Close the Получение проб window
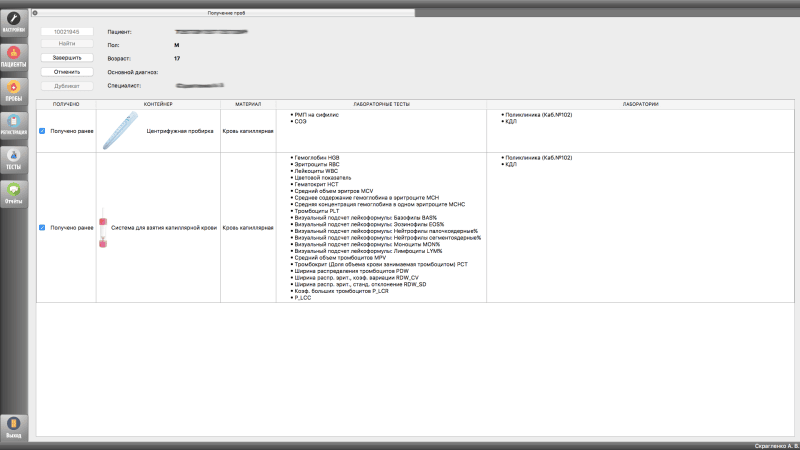Image resolution: width=800 pixels, height=450 pixels. (x=36, y=10)
